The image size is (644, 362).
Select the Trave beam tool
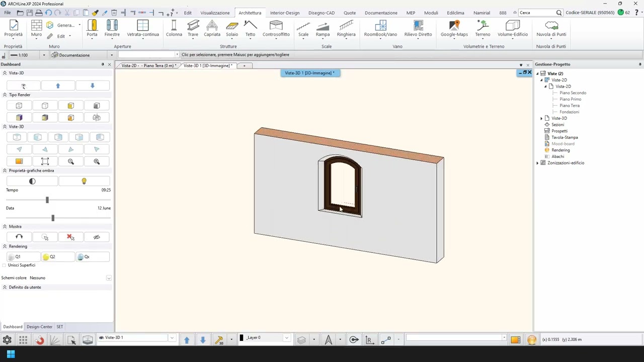193,28
